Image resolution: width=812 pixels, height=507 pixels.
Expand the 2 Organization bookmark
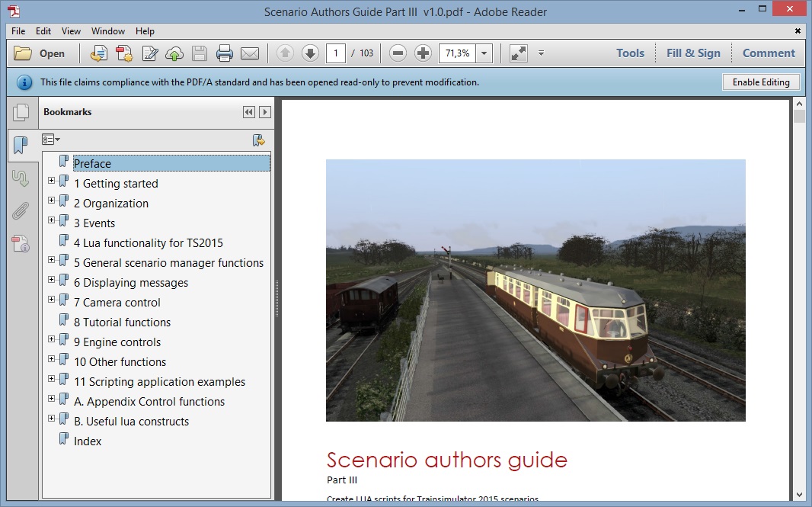click(x=51, y=200)
